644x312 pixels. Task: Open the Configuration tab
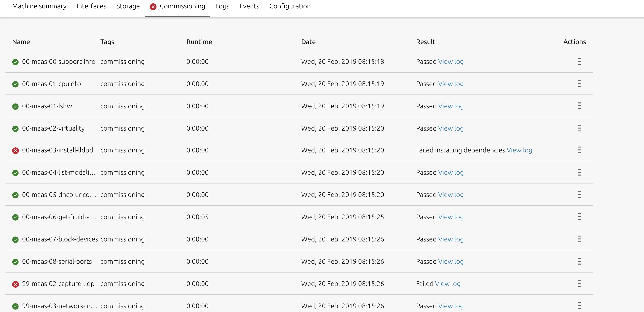290,6
